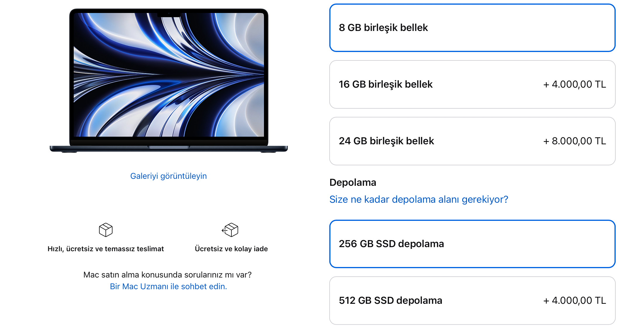Choose the 16 GB birleşik bellek option
The image size is (644, 326).
click(472, 84)
